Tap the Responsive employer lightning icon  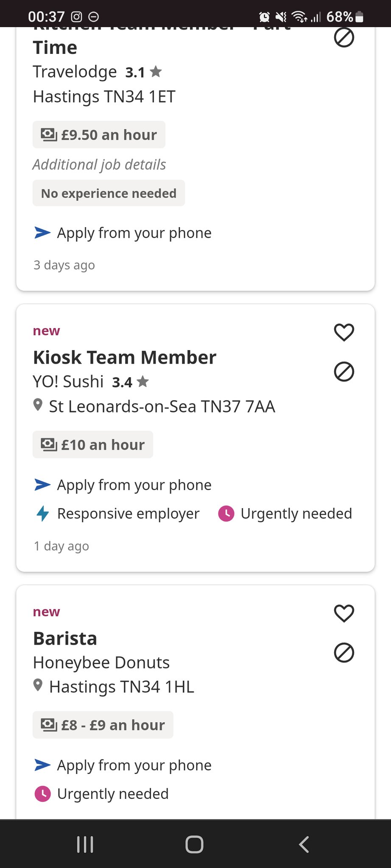(42, 514)
